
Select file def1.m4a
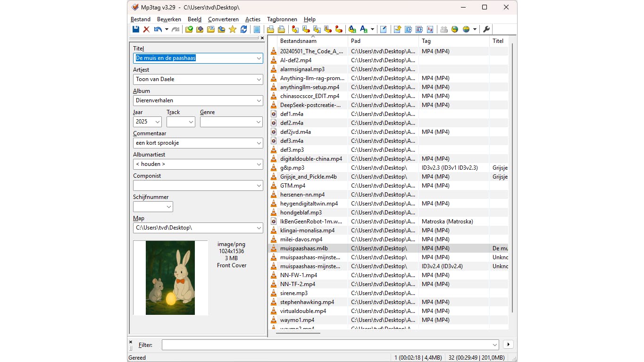pyautogui.click(x=292, y=114)
